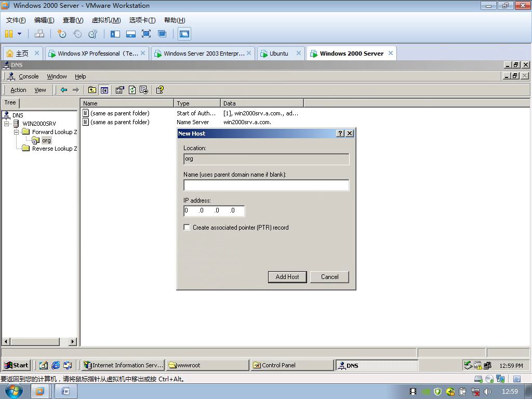Image resolution: width=532 pixels, height=399 pixels.
Task: Click the Up one level folder icon
Action: click(92, 90)
